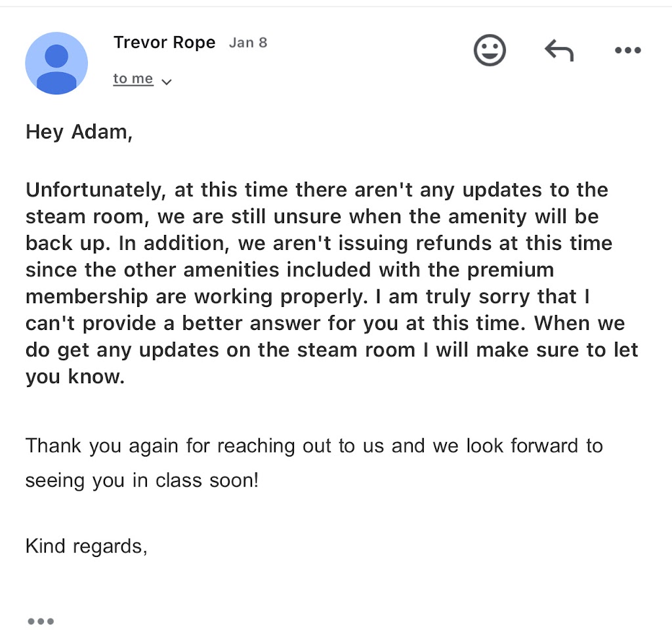
Task: Open the three-dot more options menu
Action: point(627,51)
